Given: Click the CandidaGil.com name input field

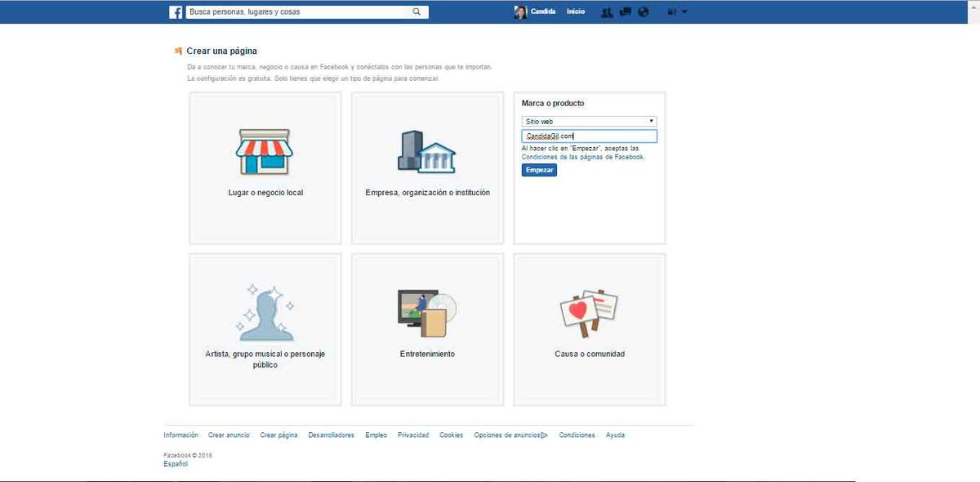Looking at the screenshot, I should 589,136.
